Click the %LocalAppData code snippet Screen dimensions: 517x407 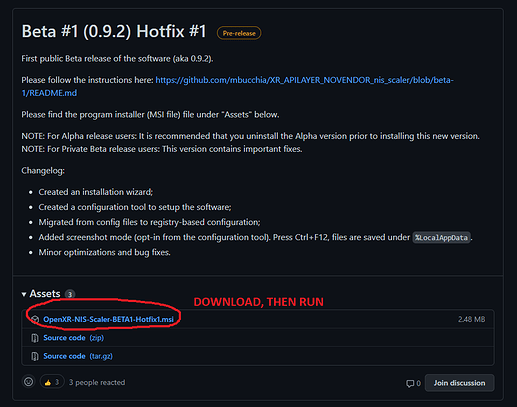tap(442, 238)
